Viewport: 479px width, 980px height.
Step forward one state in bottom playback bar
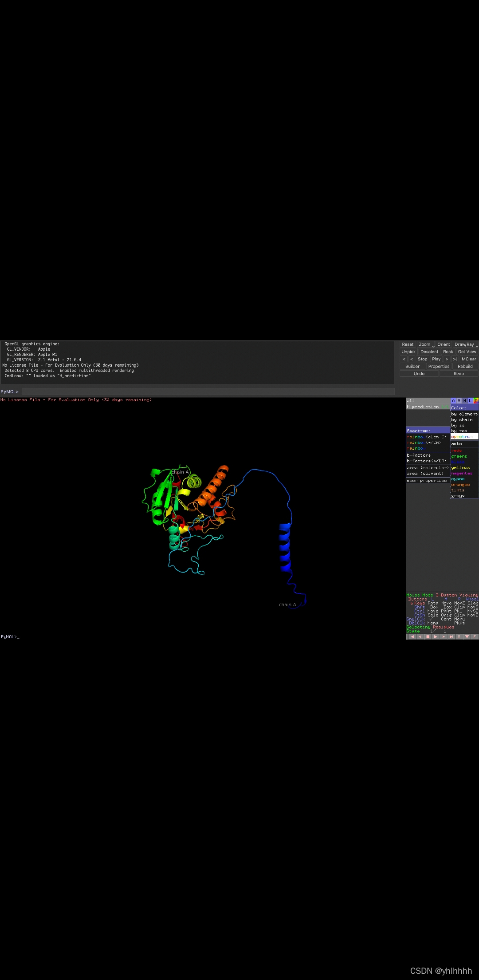(444, 636)
